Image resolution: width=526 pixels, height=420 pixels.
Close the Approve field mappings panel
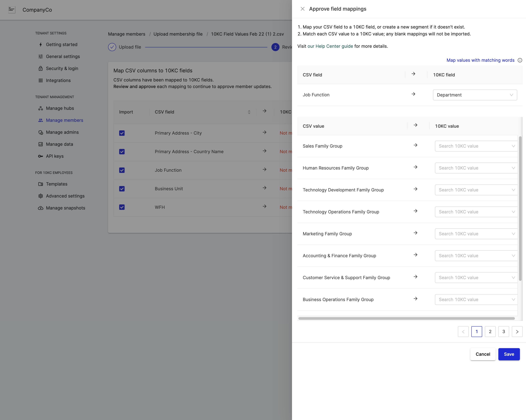coord(302,9)
